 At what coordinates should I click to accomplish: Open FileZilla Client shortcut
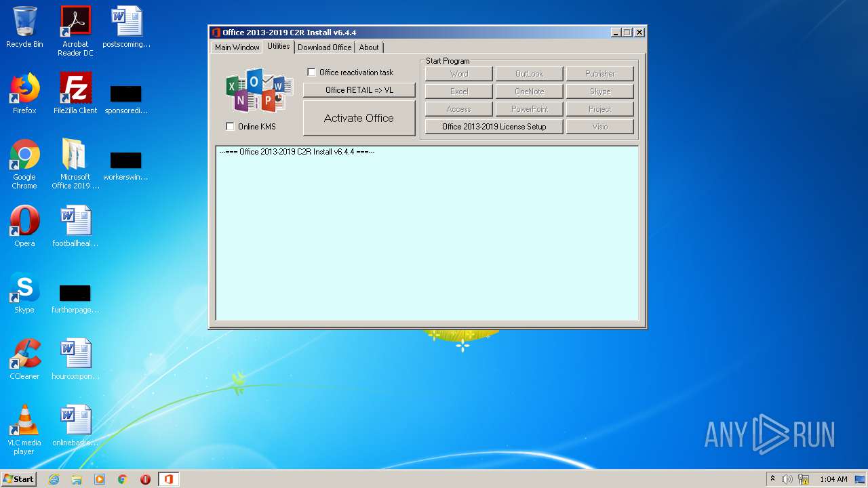point(75,94)
